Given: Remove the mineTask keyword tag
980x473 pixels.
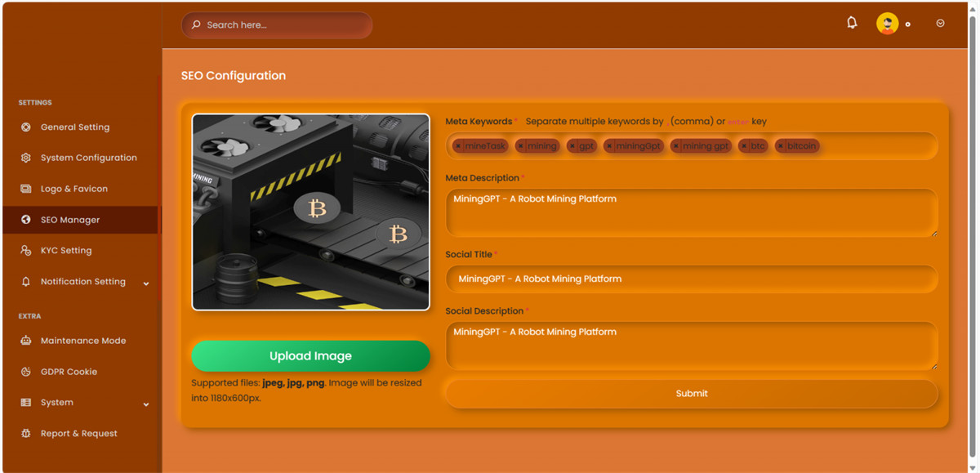Looking at the screenshot, I should pos(458,146).
